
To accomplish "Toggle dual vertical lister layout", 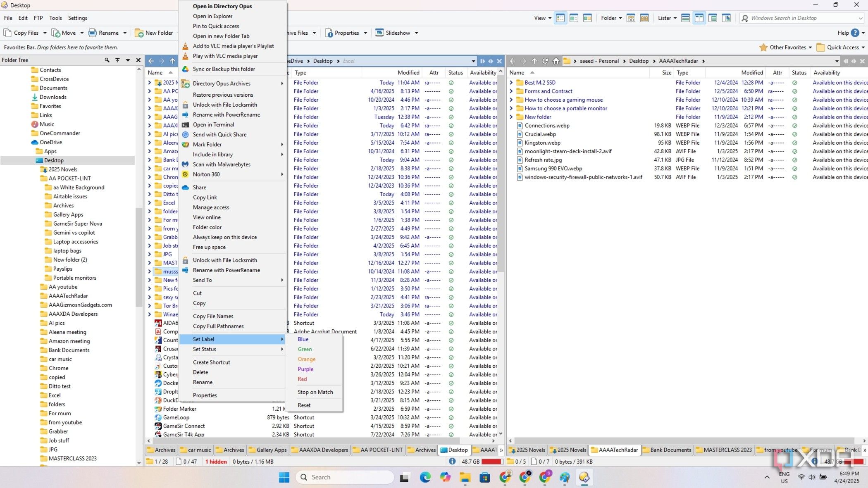I will [x=699, y=18].
